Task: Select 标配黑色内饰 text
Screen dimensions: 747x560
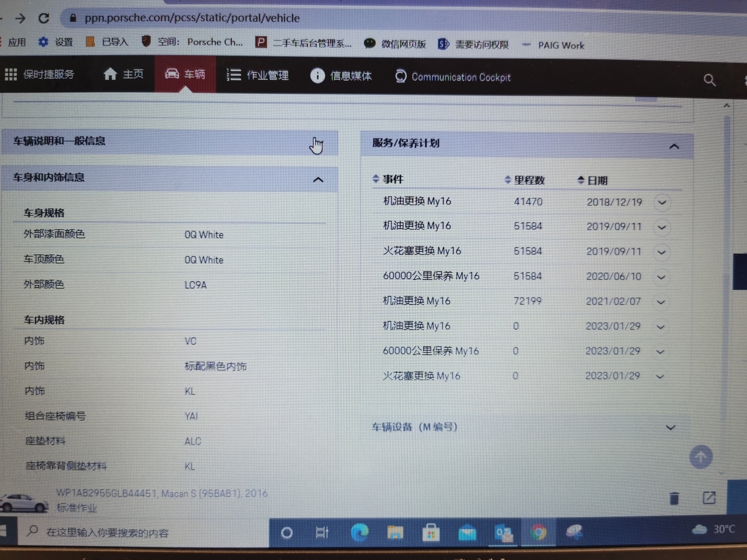Action: click(215, 366)
